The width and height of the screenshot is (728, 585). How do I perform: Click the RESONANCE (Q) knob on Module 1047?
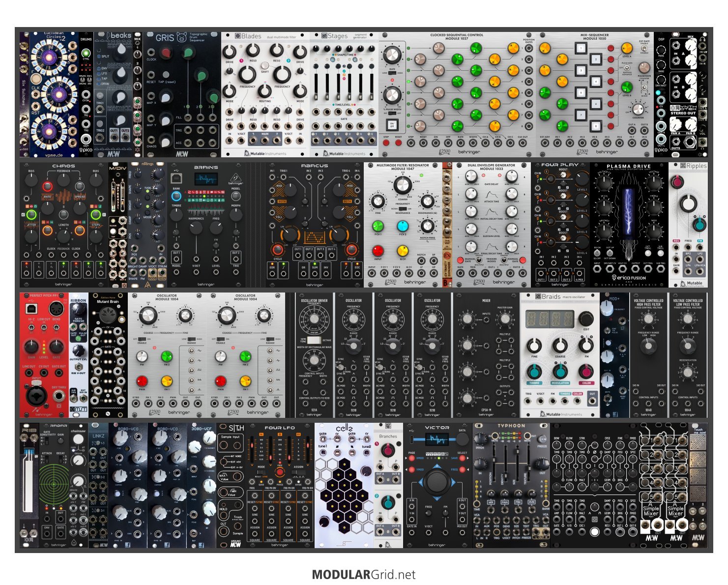coord(427,201)
